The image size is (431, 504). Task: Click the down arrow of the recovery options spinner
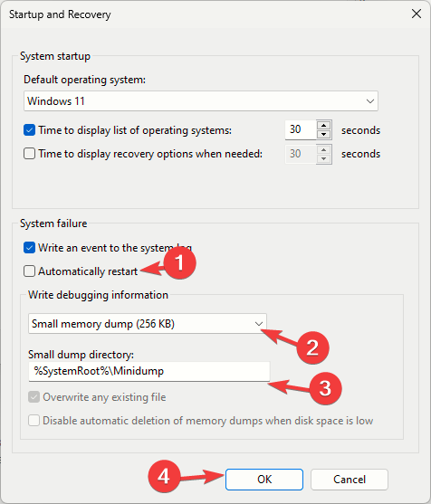coord(324,158)
